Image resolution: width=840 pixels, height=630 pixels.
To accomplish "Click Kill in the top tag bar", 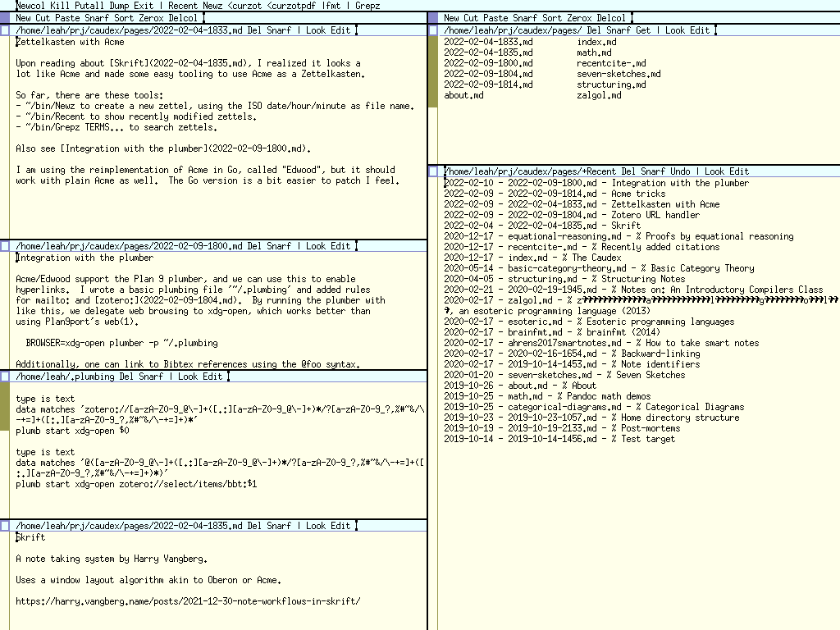I will [60, 6].
